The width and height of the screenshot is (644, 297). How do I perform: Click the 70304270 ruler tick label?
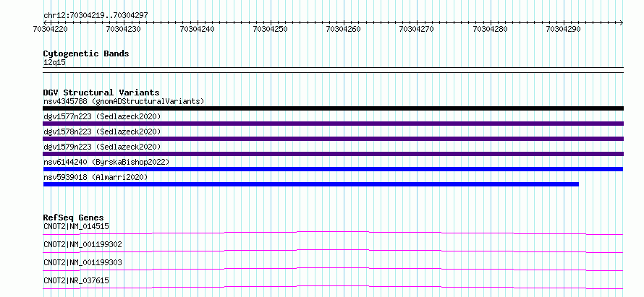coord(417,29)
